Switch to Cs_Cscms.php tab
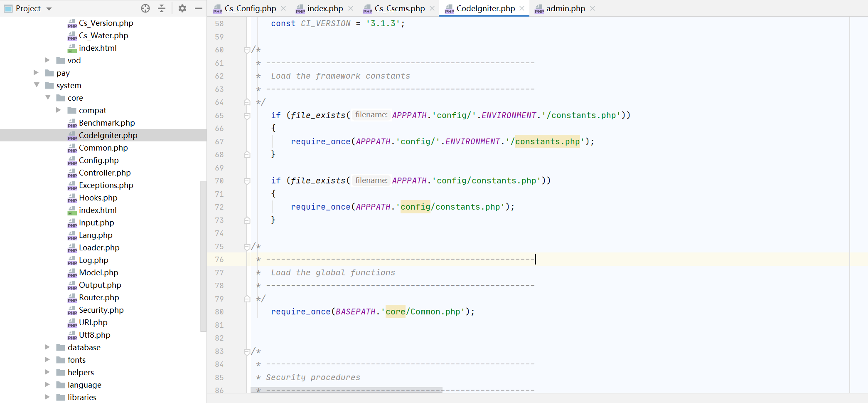 [x=394, y=8]
